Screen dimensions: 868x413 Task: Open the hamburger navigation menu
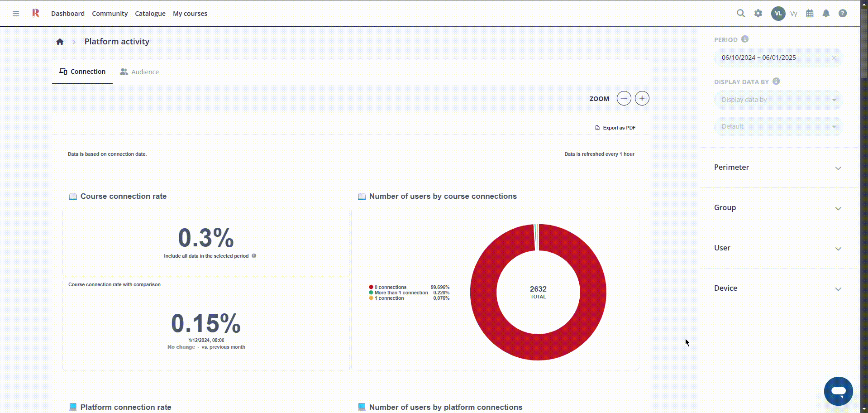[16, 14]
